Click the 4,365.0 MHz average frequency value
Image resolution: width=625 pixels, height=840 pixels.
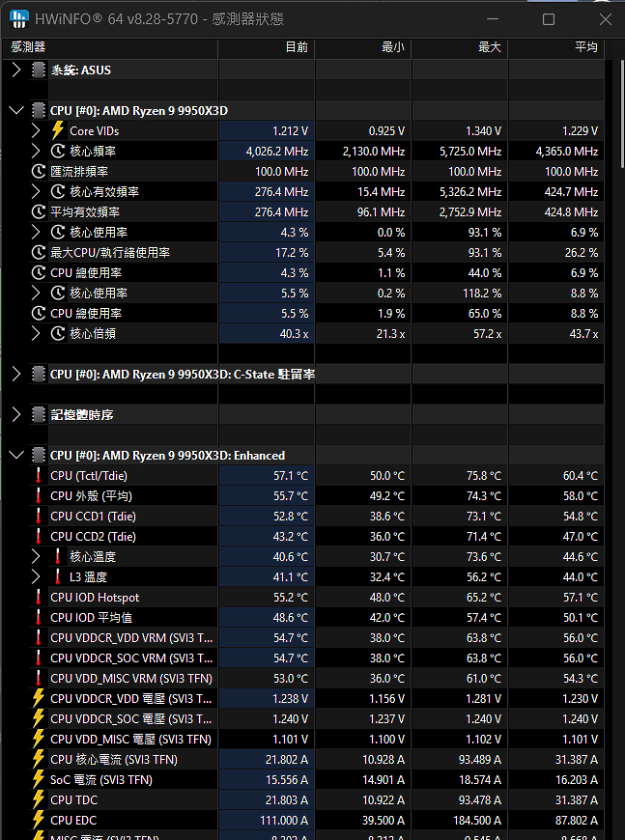click(567, 151)
